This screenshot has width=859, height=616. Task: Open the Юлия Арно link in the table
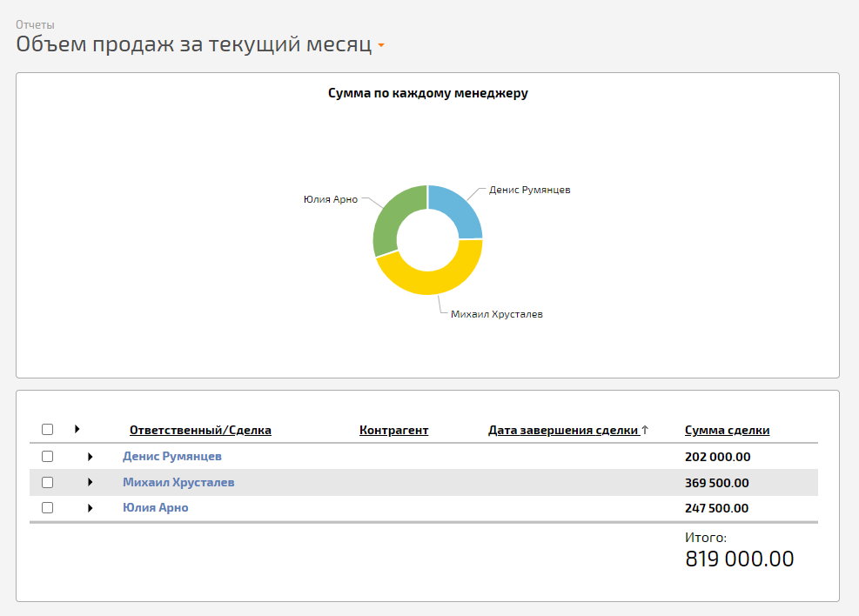point(156,507)
